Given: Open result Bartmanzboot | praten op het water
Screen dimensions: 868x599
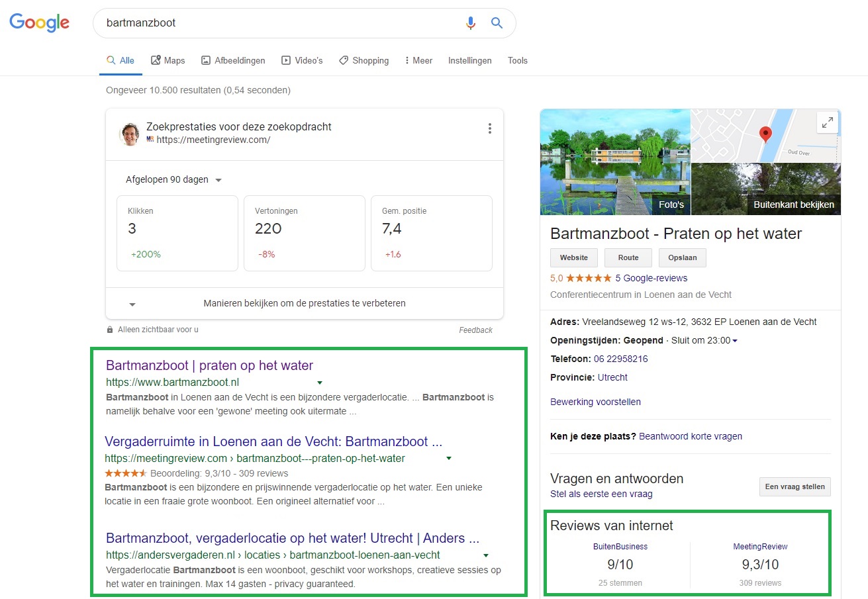Looking at the screenshot, I should pos(209,365).
